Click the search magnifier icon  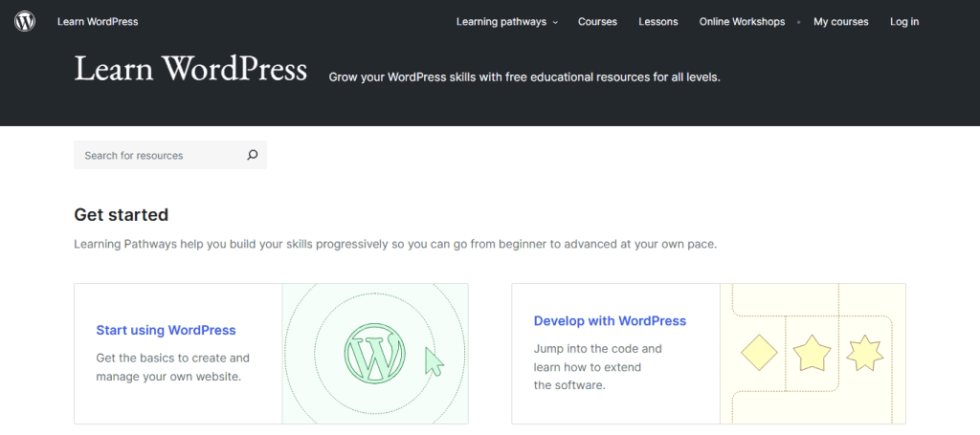(252, 155)
